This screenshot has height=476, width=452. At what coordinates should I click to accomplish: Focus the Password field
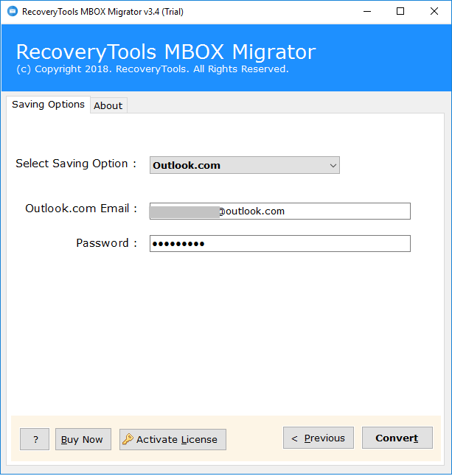(x=279, y=243)
